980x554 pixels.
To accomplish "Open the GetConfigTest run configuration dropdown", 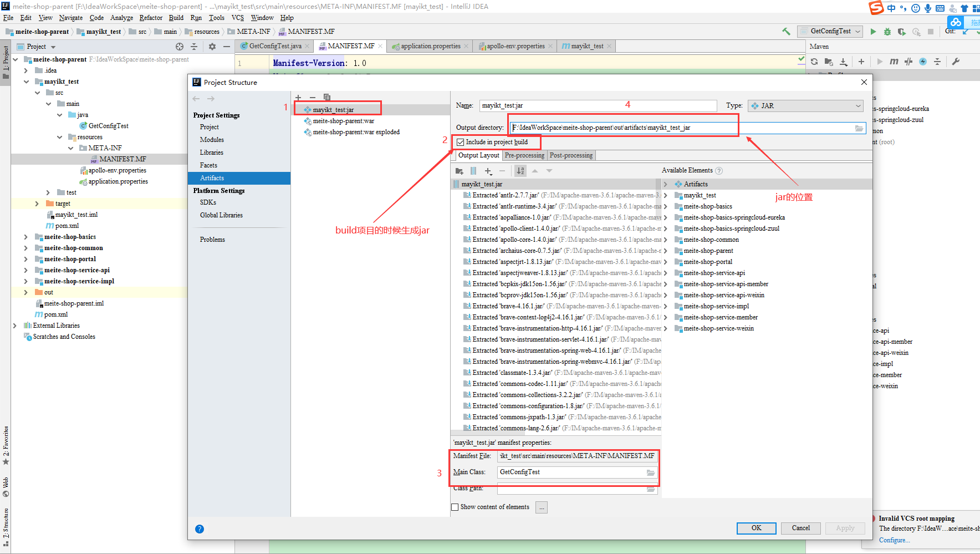I will 830,32.
